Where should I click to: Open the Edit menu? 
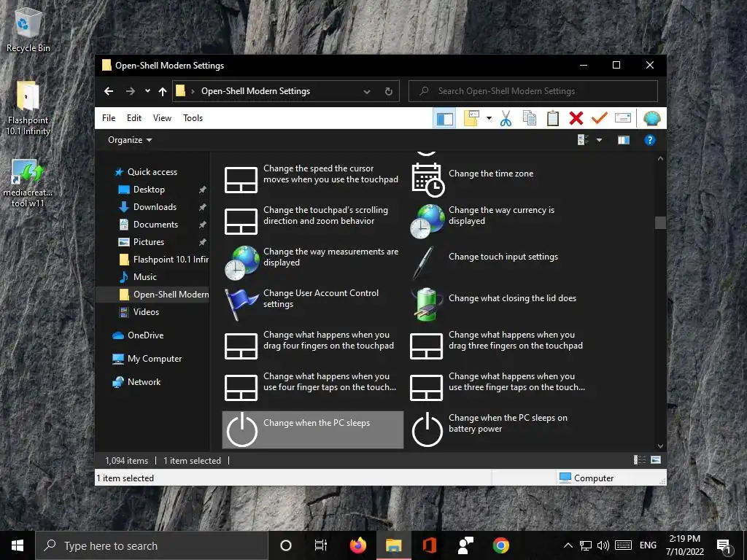(x=134, y=118)
